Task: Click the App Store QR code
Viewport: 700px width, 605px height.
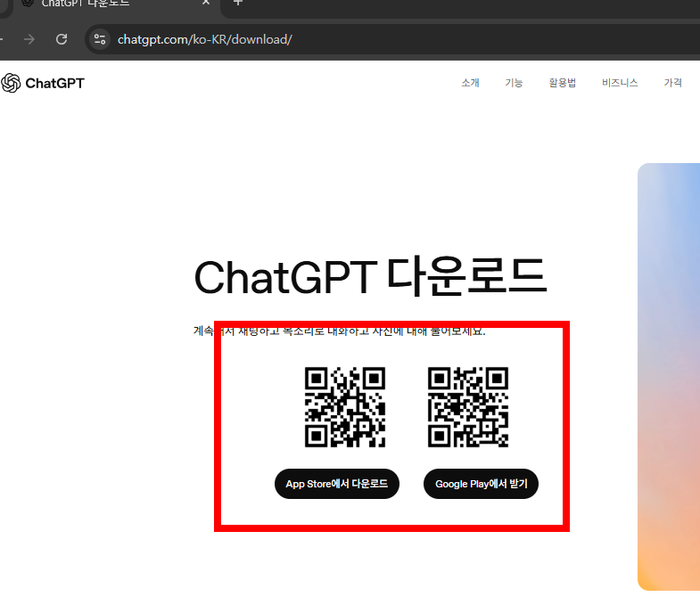Action: [345, 407]
